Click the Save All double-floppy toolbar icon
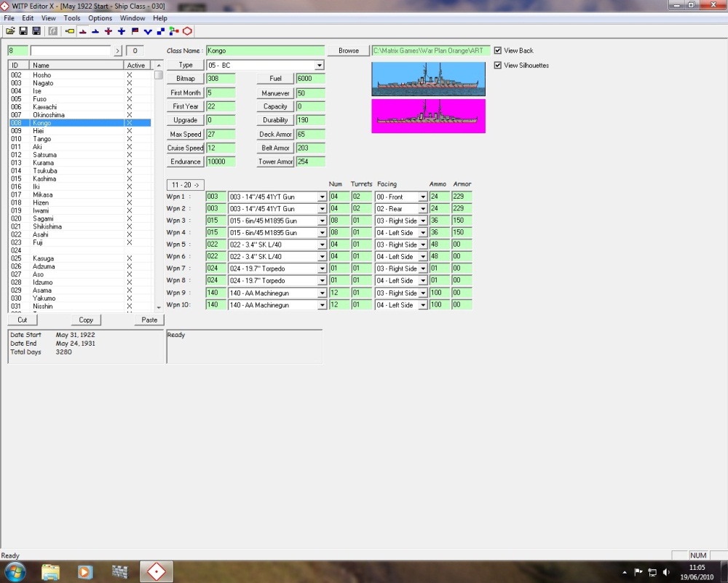Image resolution: width=728 pixels, height=583 pixels. click(x=36, y=31)
